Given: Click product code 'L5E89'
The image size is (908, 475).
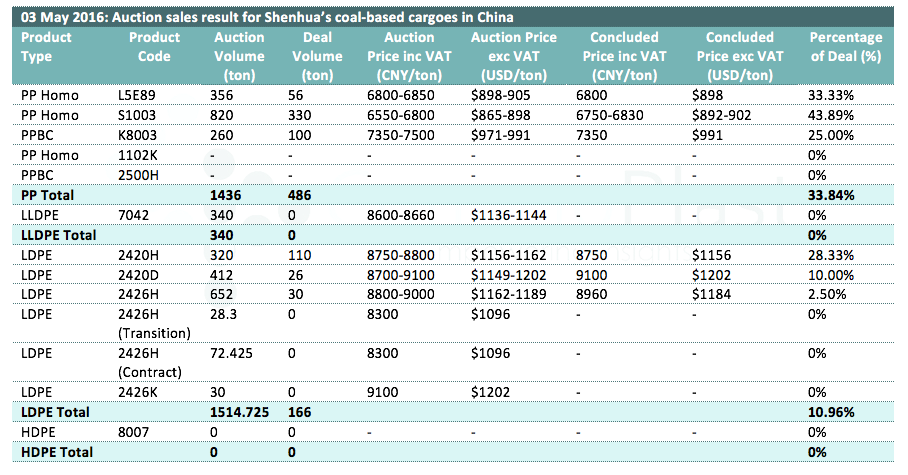Looking at the screenshot, I should [137, 95].
